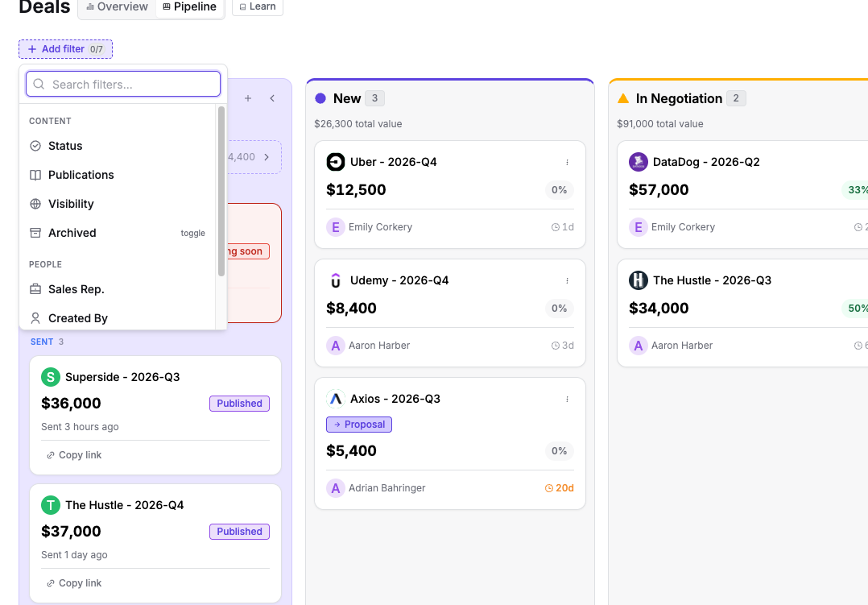868x605 pixels.
Task: Click the $57,000 amount on the DataDog card
Action: 659,190
